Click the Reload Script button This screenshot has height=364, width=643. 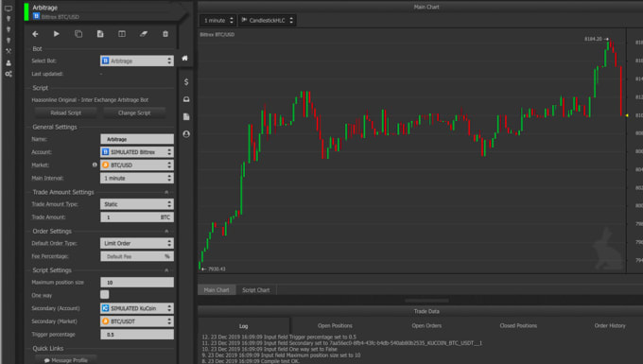pyautogui.click(x=66, y=113)
